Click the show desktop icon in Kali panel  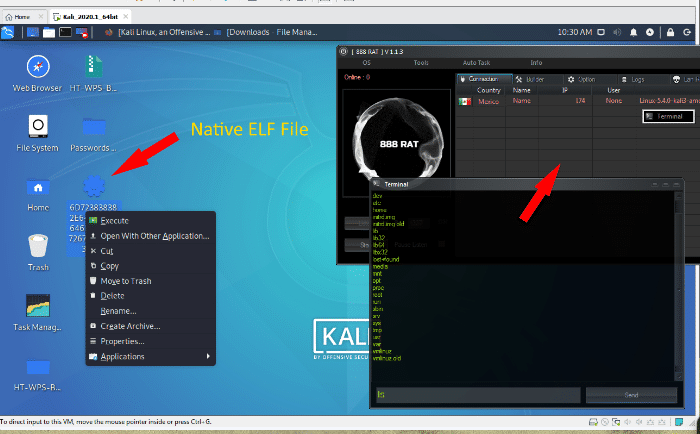tap(33, 32)
